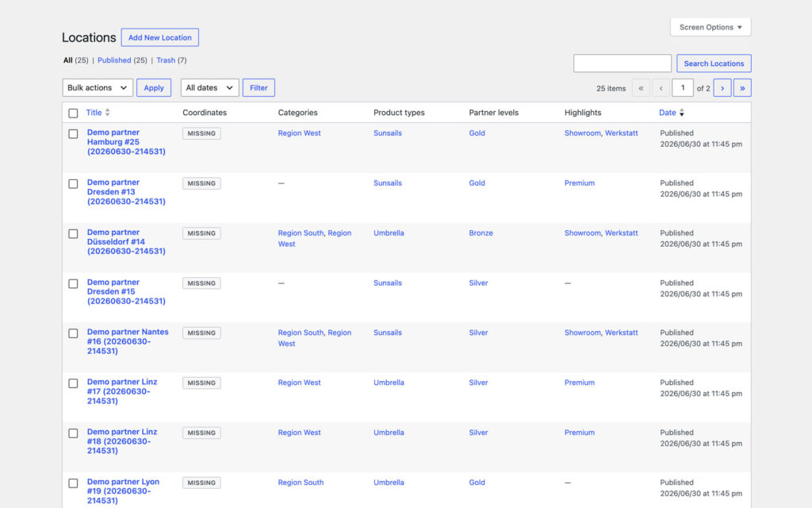Image resolution: width=812 pixels, height=508 pixels.
Task: Click the Filter button
Action: pyautogui.click(x=259, y=87)
